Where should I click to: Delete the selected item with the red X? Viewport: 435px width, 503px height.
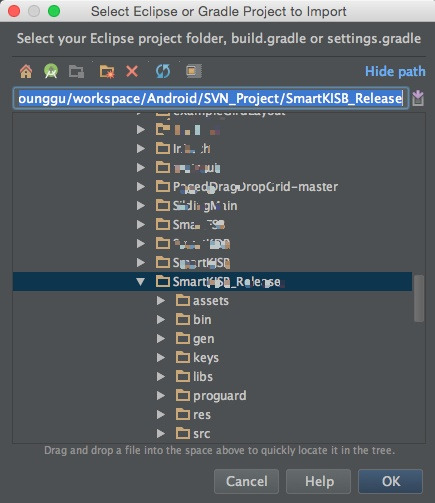pyautogui.click(x=132, y=71)
